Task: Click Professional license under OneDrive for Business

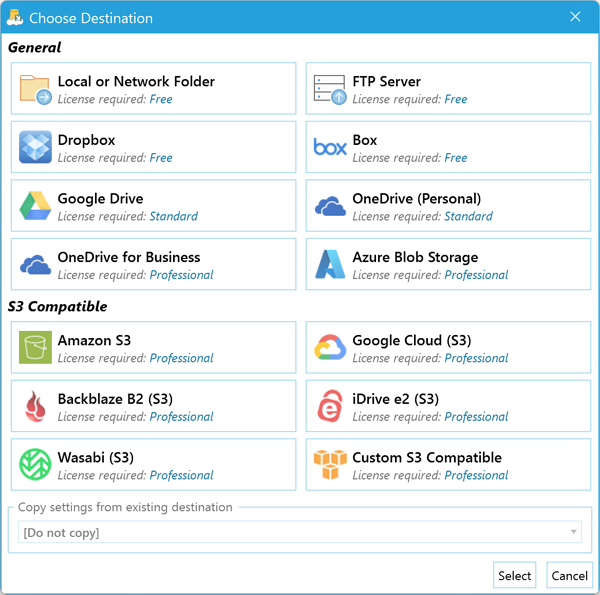Action: pyautogui.click(x=181, y=275)
